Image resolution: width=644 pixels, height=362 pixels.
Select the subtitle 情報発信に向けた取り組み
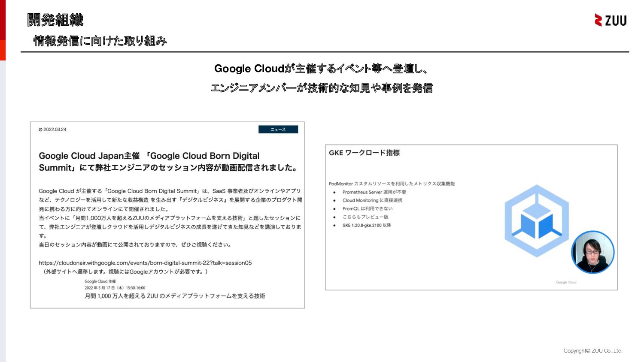pos(100,41)
